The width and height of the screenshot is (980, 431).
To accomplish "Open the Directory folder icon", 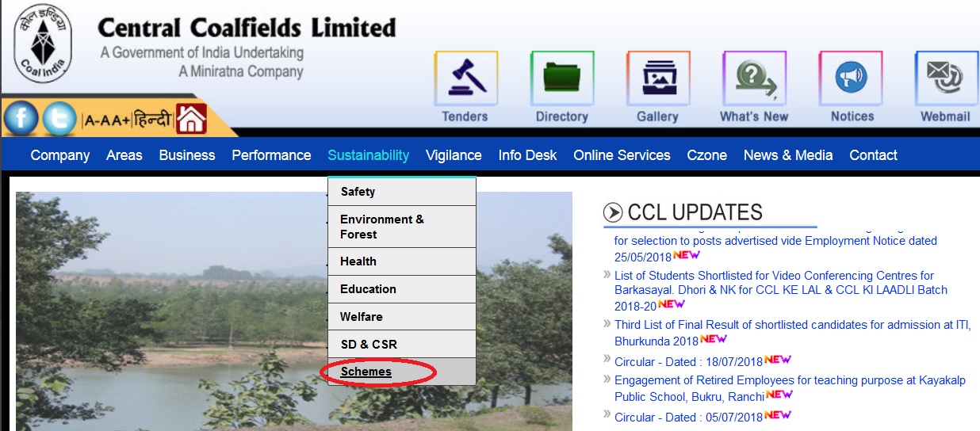I will [x=562, y=78].
